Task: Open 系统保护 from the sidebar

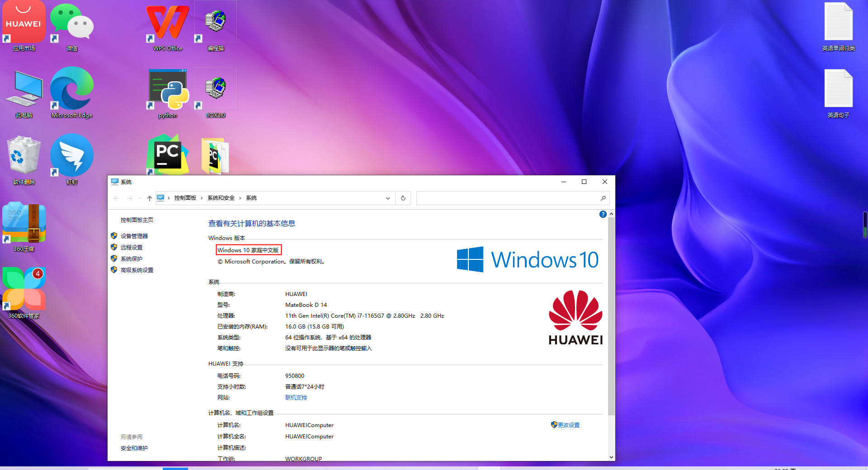Action: click(132, 258)
